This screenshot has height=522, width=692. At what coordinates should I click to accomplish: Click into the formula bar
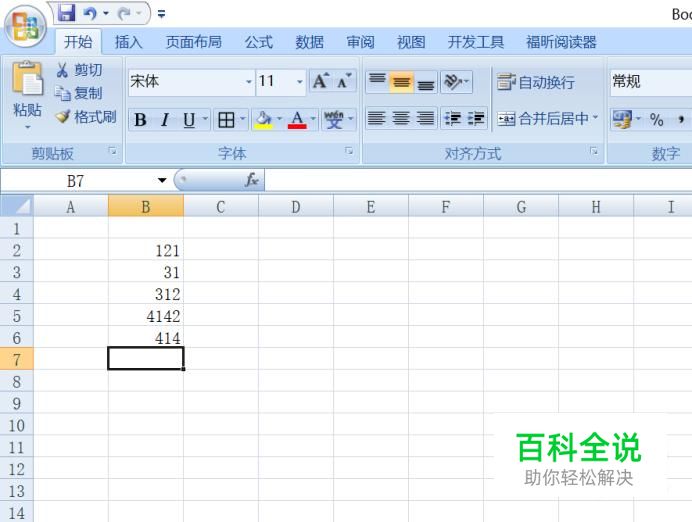(x=478, y=180)
